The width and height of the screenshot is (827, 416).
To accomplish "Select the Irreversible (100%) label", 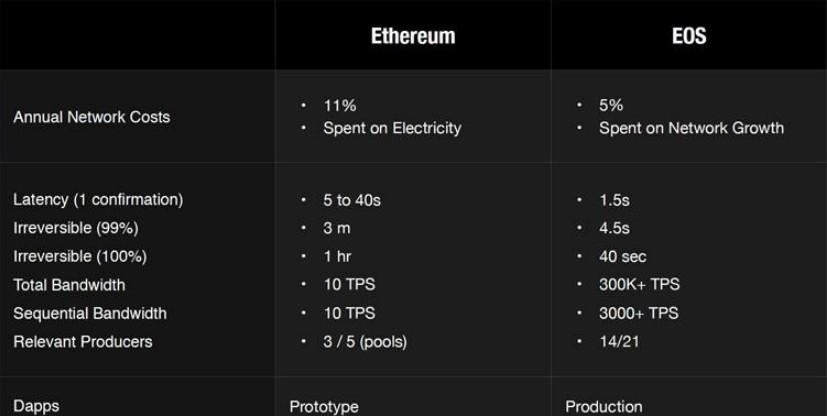I will coord(80,257).
